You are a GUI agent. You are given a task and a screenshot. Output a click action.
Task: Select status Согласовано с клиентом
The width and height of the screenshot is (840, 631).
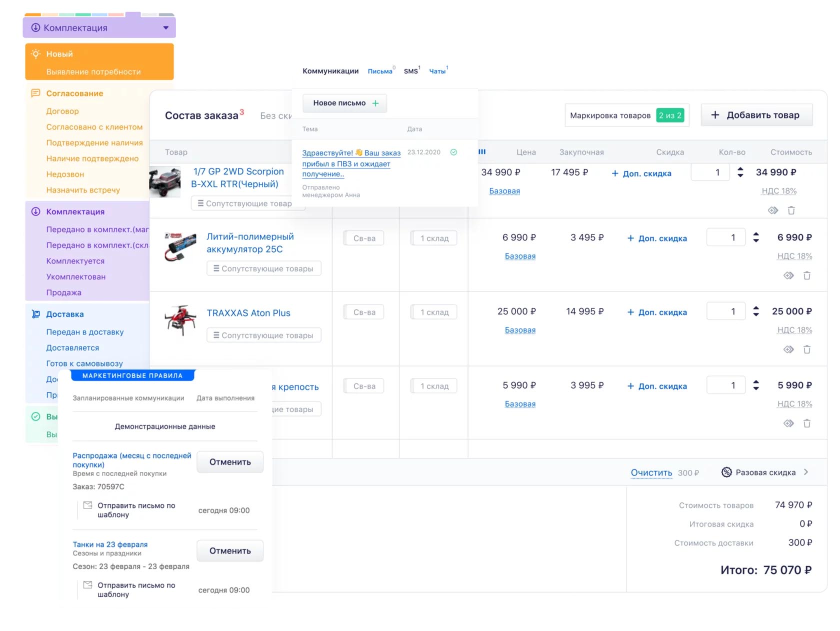coord(94,127)
